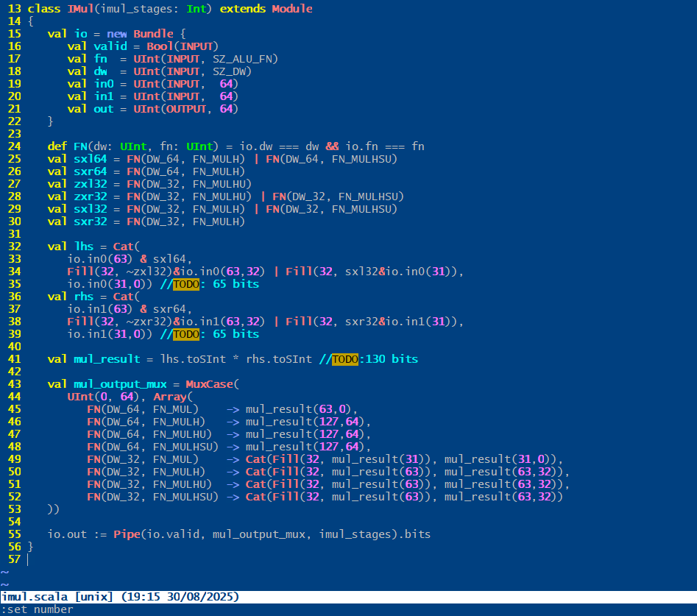Click 'extends' keyword on line 13
Viewport: 697px width, 616px height.
[x=243, y=9]
